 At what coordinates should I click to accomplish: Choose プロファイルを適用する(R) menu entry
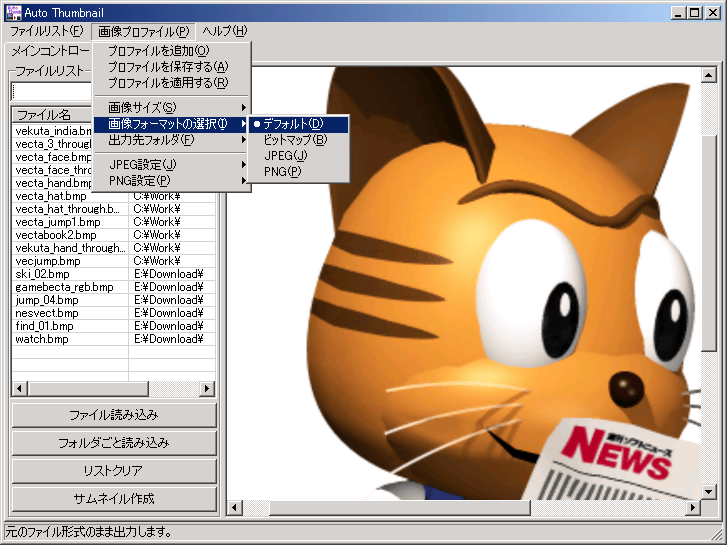[x=172, y=83]
